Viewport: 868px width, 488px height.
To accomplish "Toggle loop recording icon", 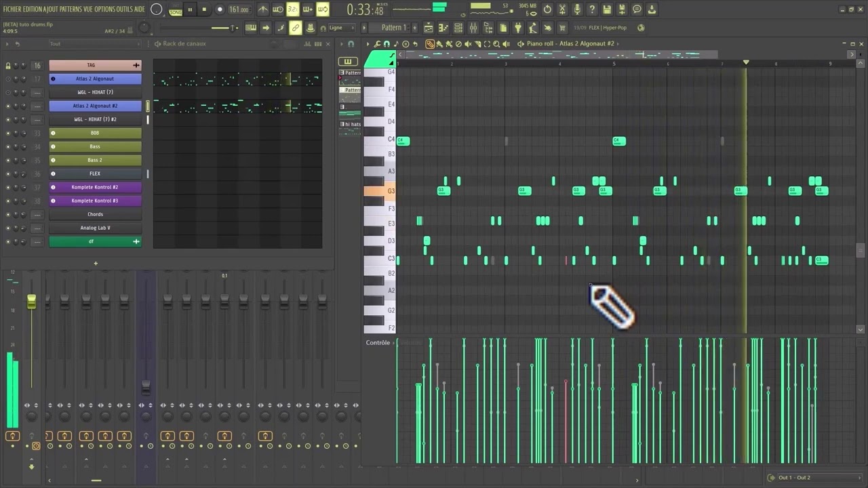I will [323, 9].
